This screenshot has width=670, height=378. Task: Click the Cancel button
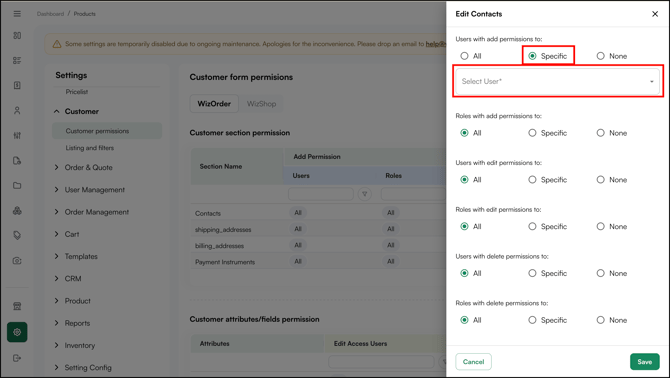473,362
